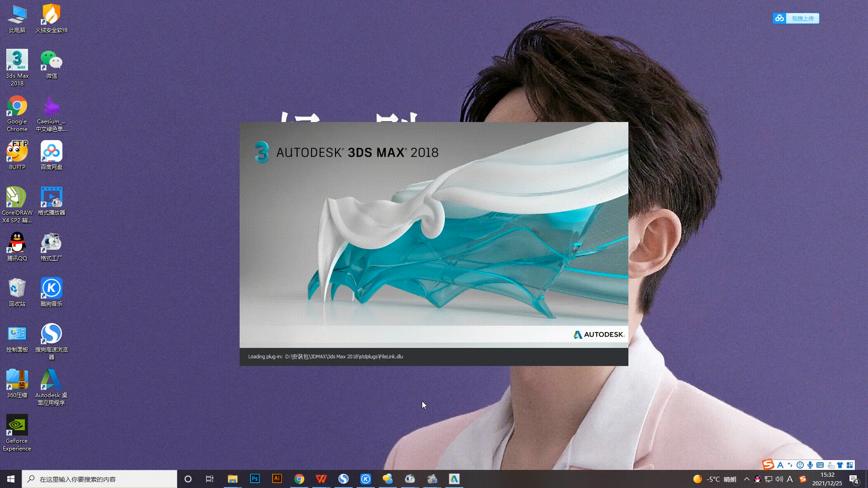Open the 格式播放器 desktop shortcut
Screen dimensions: 868x488
[x=52, y=201]
